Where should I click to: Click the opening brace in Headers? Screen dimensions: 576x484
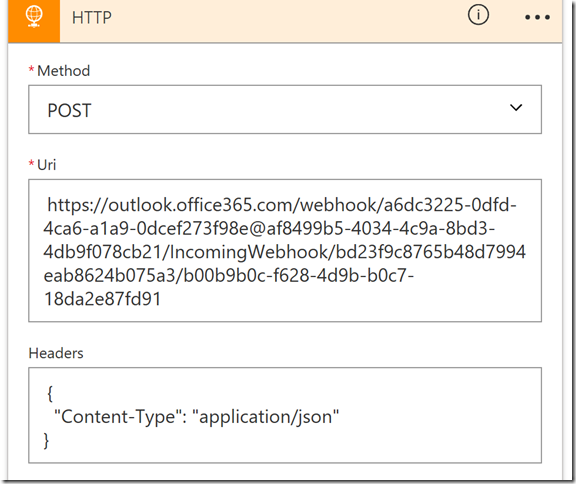(50, 393)
